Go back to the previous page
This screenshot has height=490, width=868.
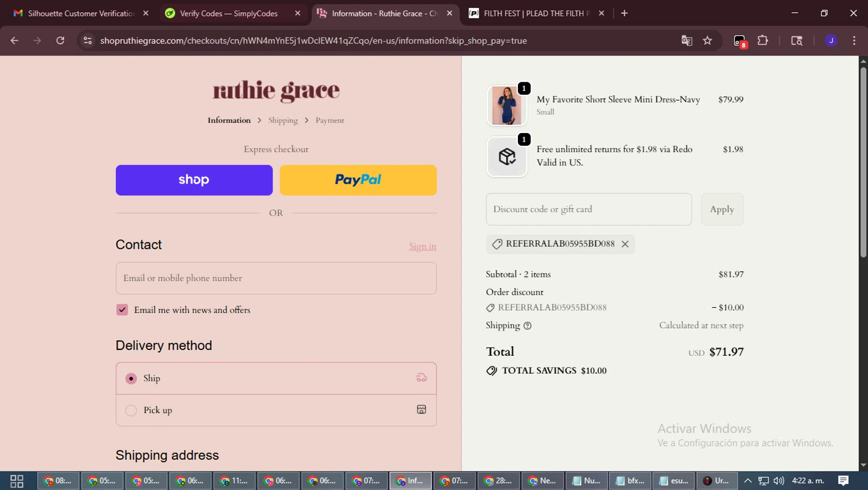(14, 40)
